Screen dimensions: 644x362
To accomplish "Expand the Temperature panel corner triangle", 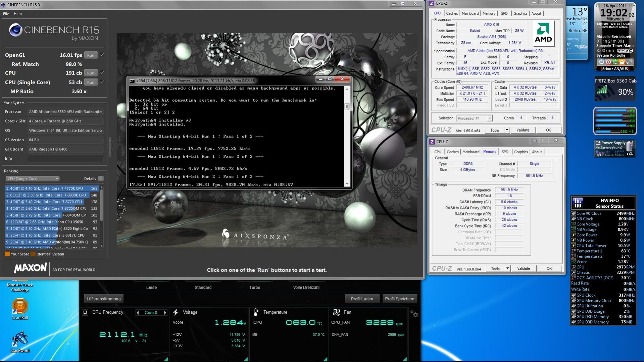I will point(325,359).
